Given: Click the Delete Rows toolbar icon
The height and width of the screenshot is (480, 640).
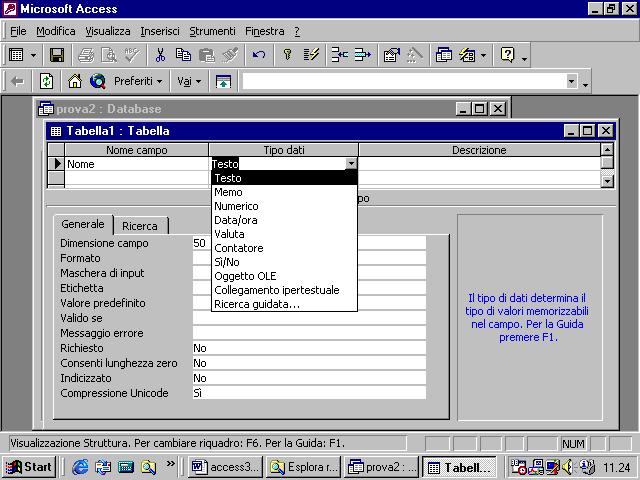Looking at the screenshot, I should (362, 55).
